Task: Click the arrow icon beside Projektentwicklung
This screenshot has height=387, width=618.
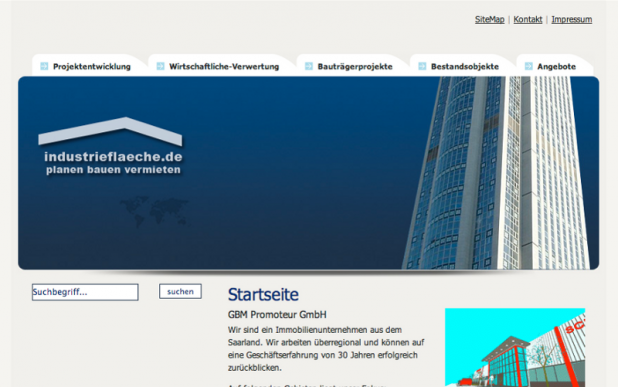Action: [x=44, y=66]
